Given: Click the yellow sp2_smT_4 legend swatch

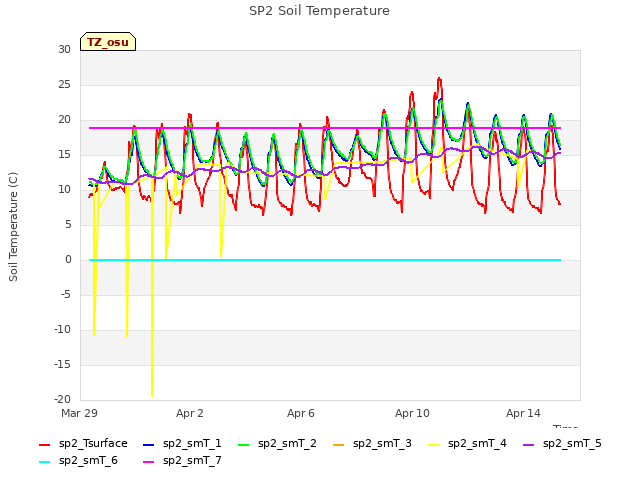Looking at the screenshot, I should (434, 444).
